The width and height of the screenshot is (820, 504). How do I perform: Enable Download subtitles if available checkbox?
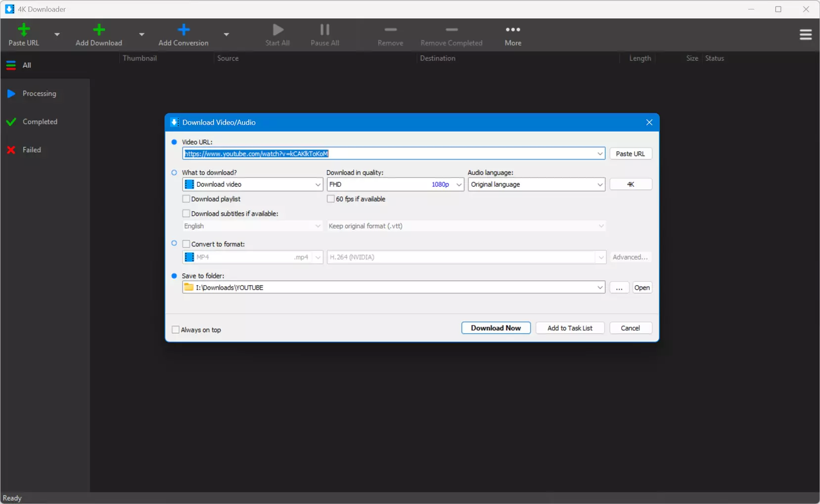(x=186, y=214)
